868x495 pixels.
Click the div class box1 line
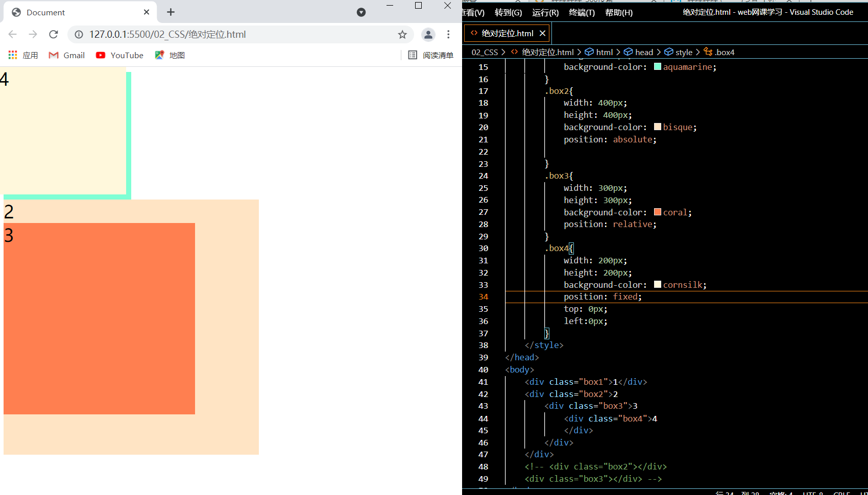(x=586, y=382)
